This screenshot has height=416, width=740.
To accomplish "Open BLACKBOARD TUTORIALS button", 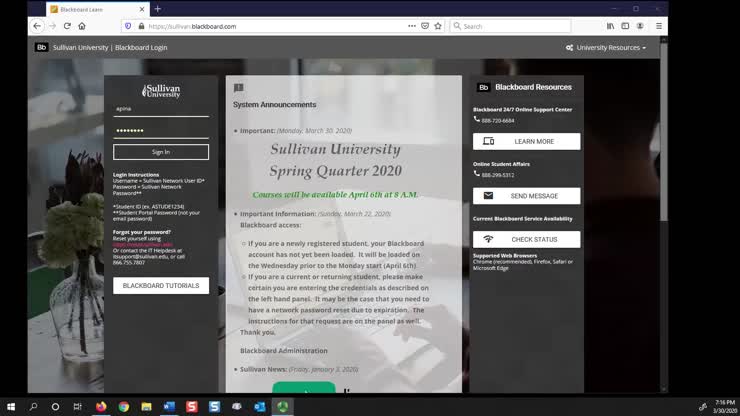I will coord(161,286).
